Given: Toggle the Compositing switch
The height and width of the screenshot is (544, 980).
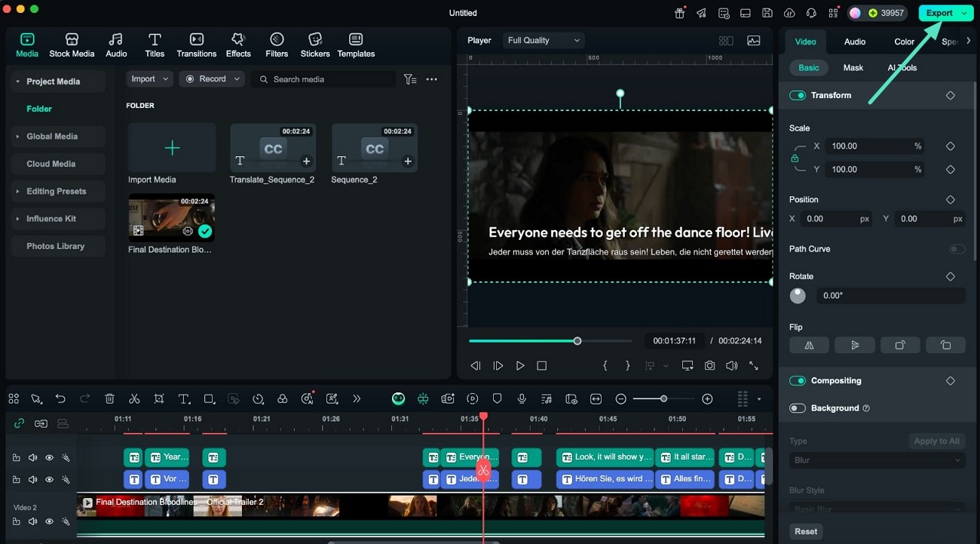Looking at the screenshot, I should point(798,381).
